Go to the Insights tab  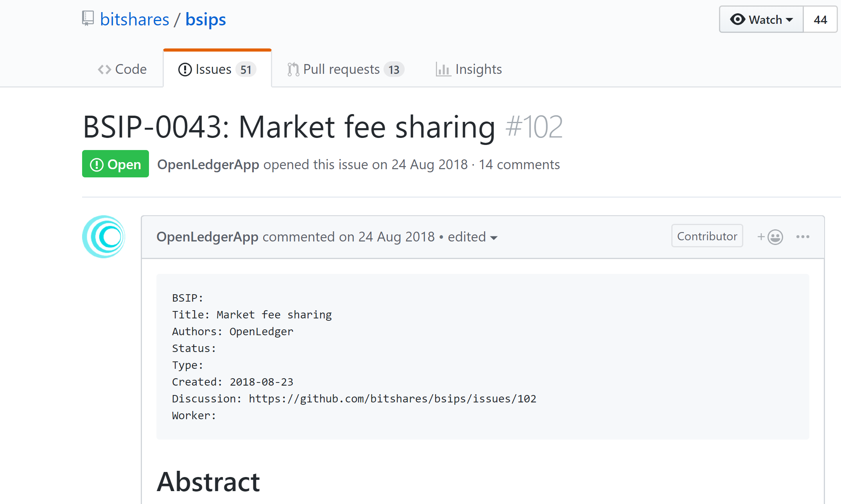469,69
